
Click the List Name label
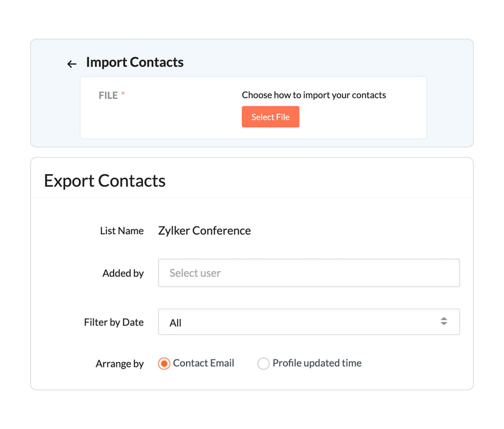click(122, 231)
